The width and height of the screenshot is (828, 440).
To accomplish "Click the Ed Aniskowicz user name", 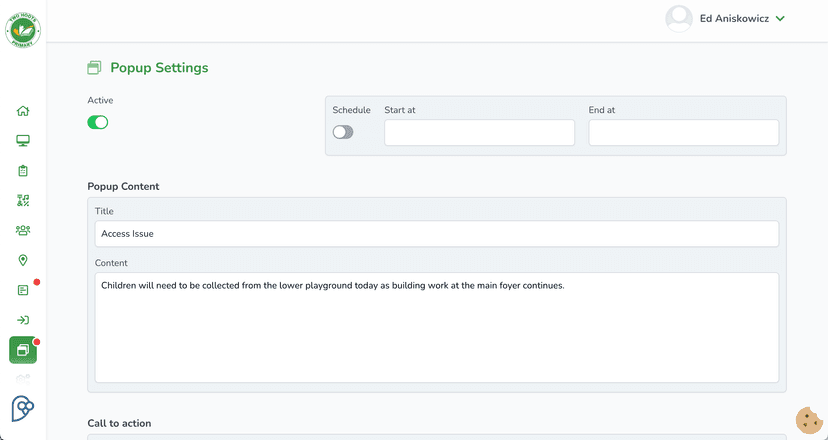I will click(x=734, y=18).
